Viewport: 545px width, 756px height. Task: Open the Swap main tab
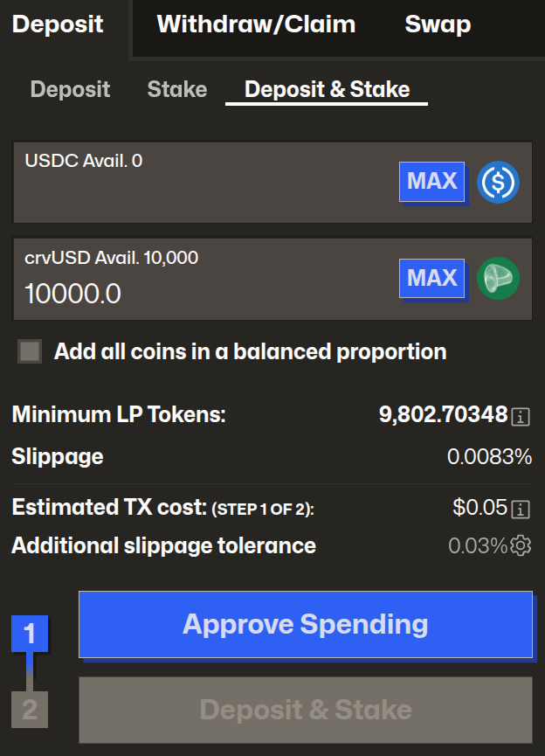[438, 24]
